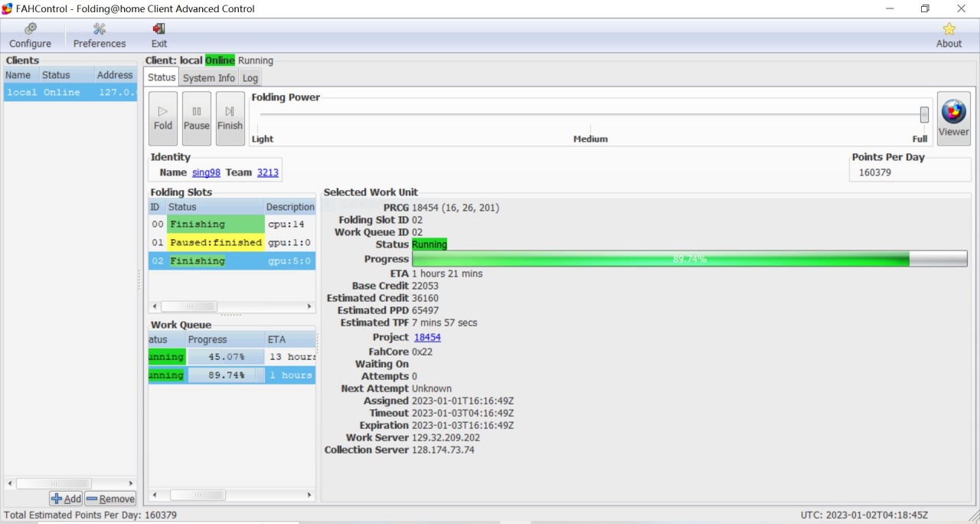980x524 pixels.
Task: Select work queue row at 45.07%
Action: coord(231,357)
